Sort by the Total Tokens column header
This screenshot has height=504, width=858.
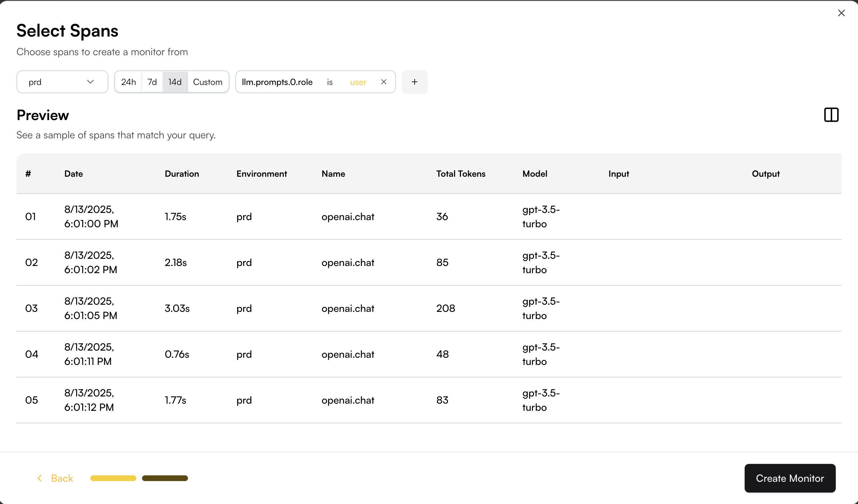[x=461, y=174]
